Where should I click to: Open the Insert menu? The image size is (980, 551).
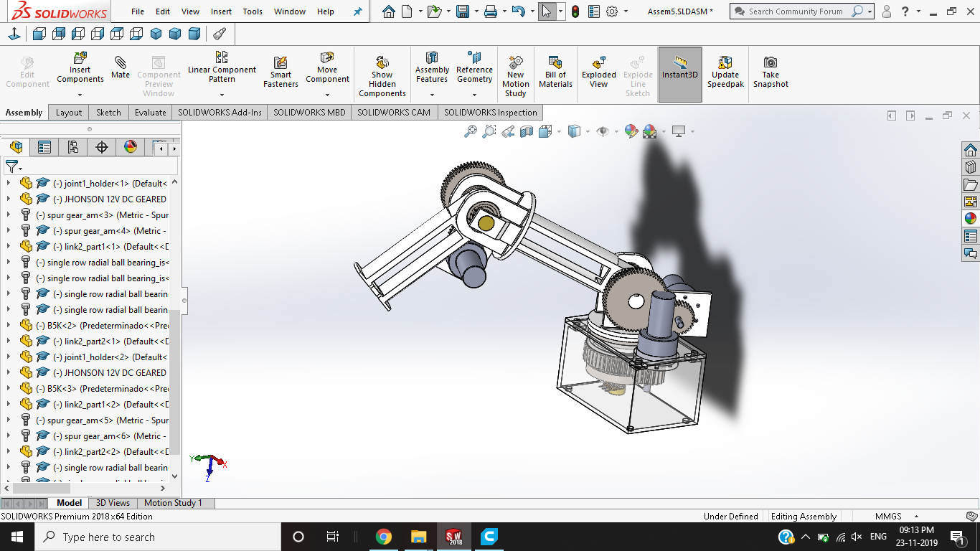coord(221,11)
